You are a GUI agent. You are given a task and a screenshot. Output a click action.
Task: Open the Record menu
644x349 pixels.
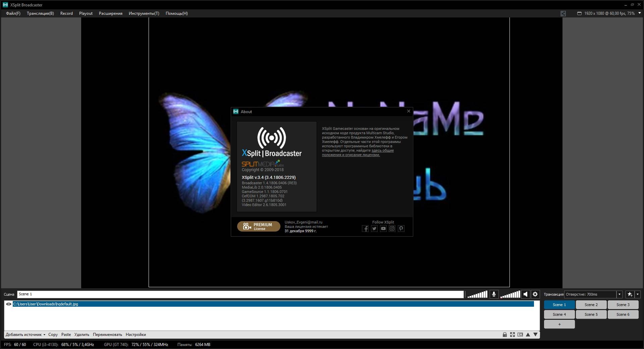coord(66,13)
